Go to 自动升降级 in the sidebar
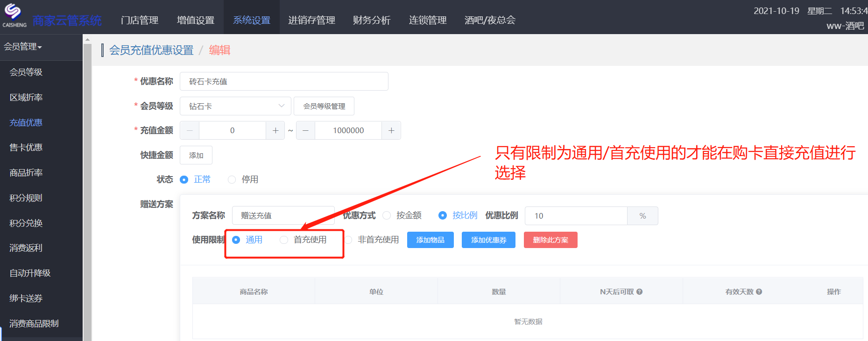 30,273
